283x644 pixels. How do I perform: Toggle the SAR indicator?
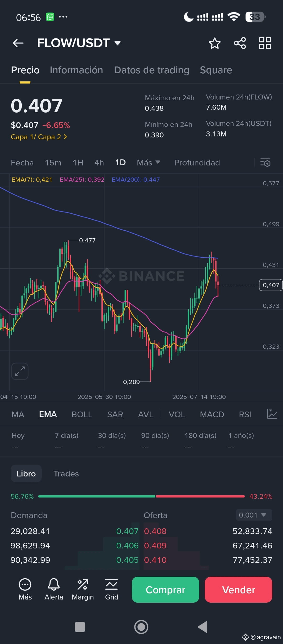(x=115, y=414)
